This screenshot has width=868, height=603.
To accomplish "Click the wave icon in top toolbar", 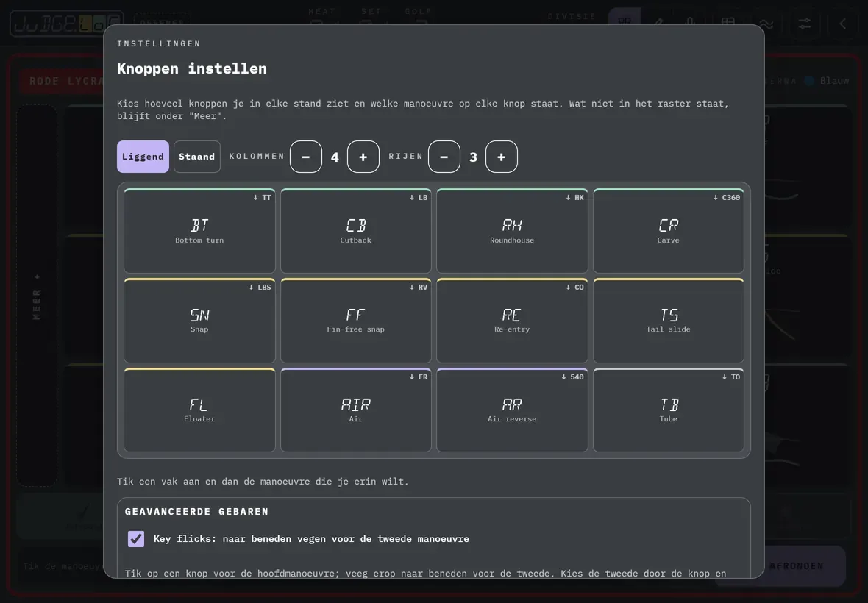I will (x=766, y=24).
